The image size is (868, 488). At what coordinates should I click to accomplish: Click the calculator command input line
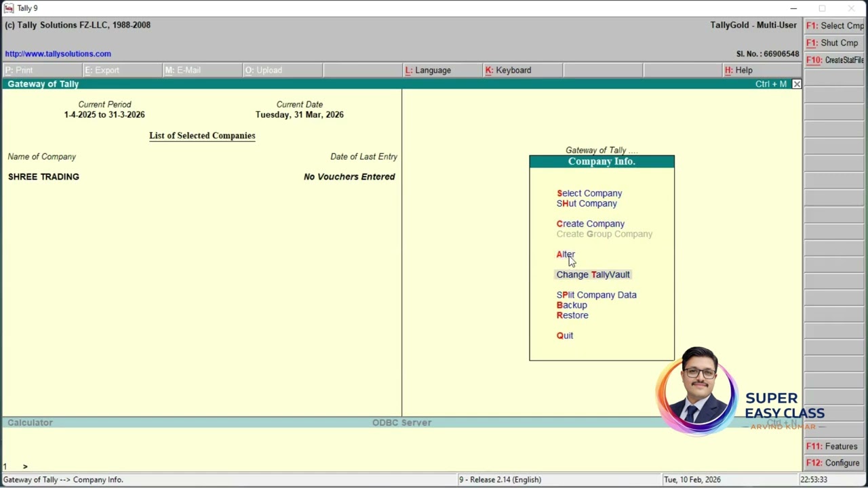[x=403, y=466]
